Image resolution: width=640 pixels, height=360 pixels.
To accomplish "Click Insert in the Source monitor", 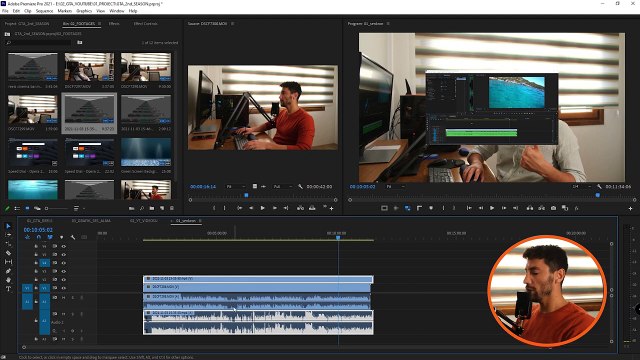I will pyautogui.click(x=300, y=208).
